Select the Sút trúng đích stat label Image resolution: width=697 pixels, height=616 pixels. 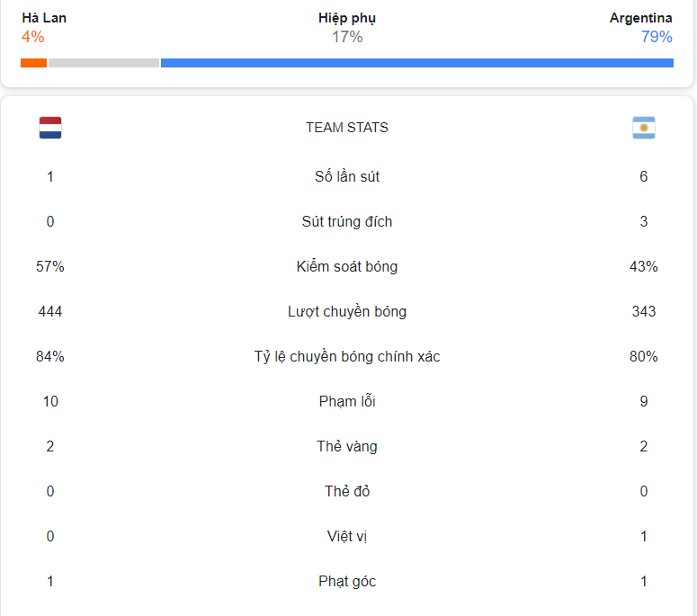tap(347, 221)
